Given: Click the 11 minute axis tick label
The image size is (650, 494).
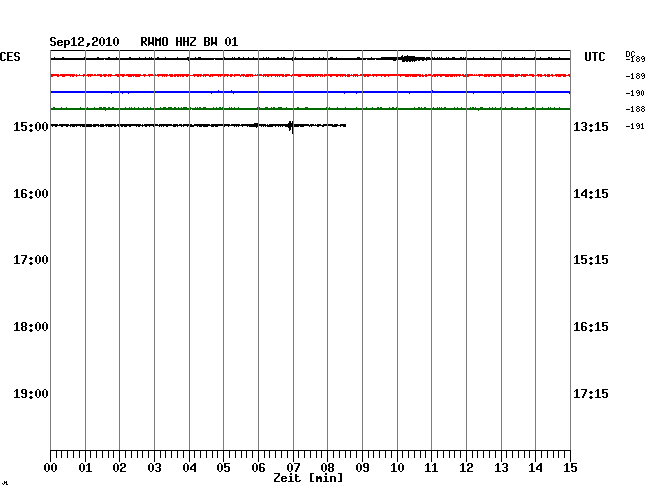Looking at the screenshot, I should tap(431, 468).
